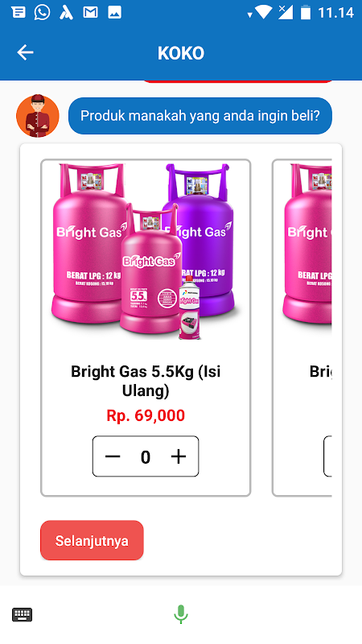This screenshot has height=644, width=362.
Task: Increase Bright Gas 5.5Kg quantity with plus
Action: pyautogui.click(x=179, y=456)
